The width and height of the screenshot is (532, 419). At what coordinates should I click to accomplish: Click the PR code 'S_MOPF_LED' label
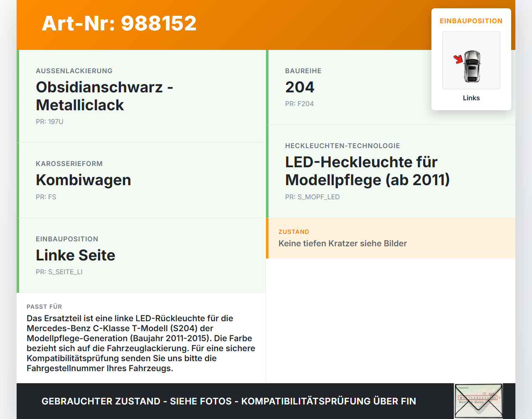(x=312, y=196)
